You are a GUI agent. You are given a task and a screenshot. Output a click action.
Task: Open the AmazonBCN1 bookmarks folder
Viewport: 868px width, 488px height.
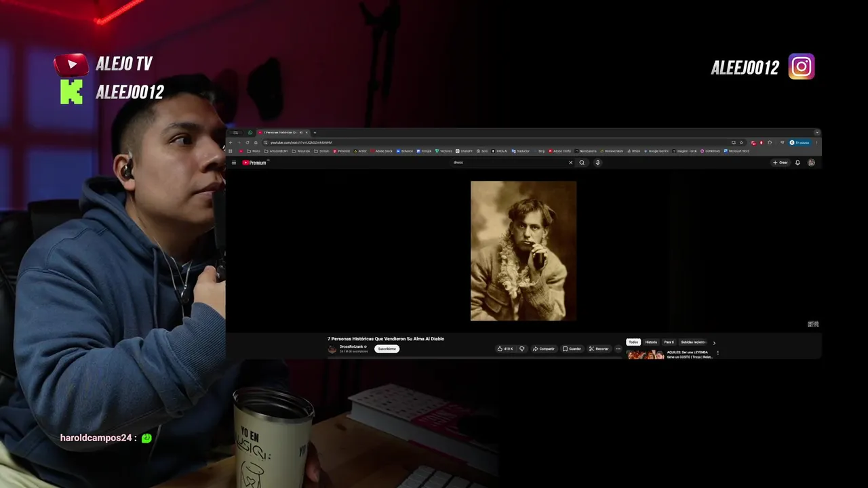(275, 151)
